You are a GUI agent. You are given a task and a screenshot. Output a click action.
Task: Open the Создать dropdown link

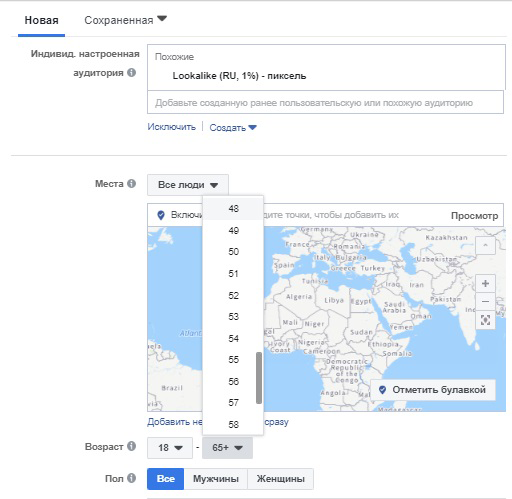tap(233, 127)
